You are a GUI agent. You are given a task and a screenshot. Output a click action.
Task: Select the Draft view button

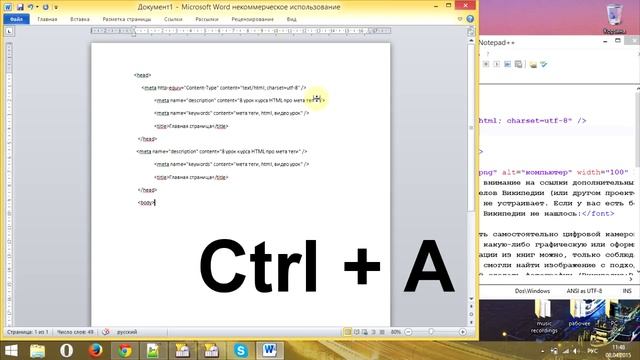coord(382,332)
